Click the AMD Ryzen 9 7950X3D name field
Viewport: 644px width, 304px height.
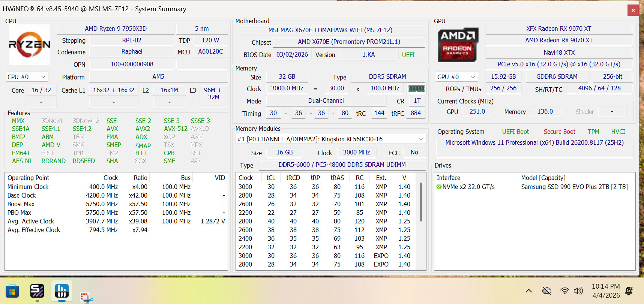[x=116, y=29]
